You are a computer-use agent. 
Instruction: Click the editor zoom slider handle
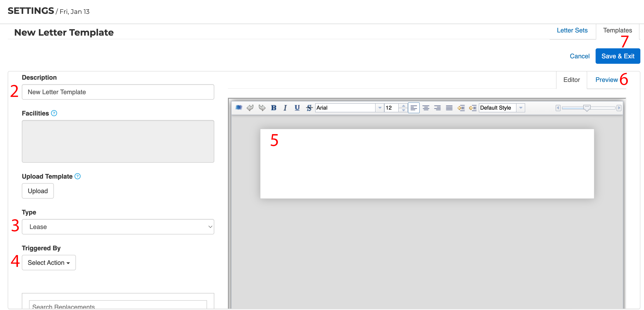click(587, 108)
